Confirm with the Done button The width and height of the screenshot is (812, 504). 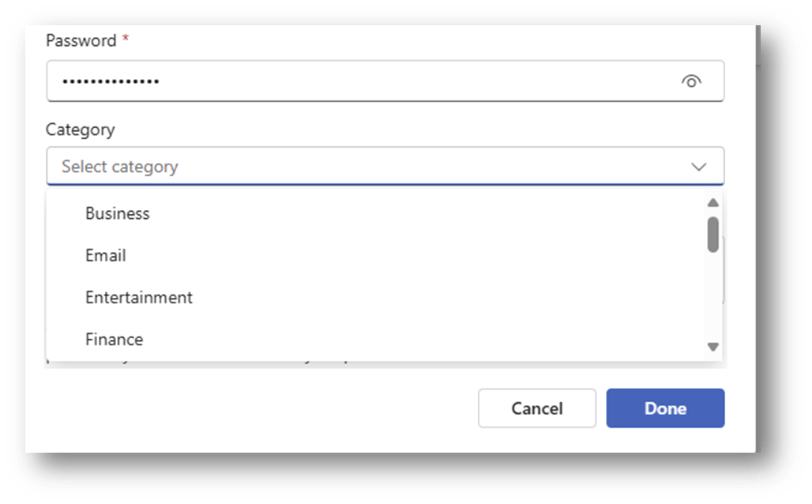665,408
